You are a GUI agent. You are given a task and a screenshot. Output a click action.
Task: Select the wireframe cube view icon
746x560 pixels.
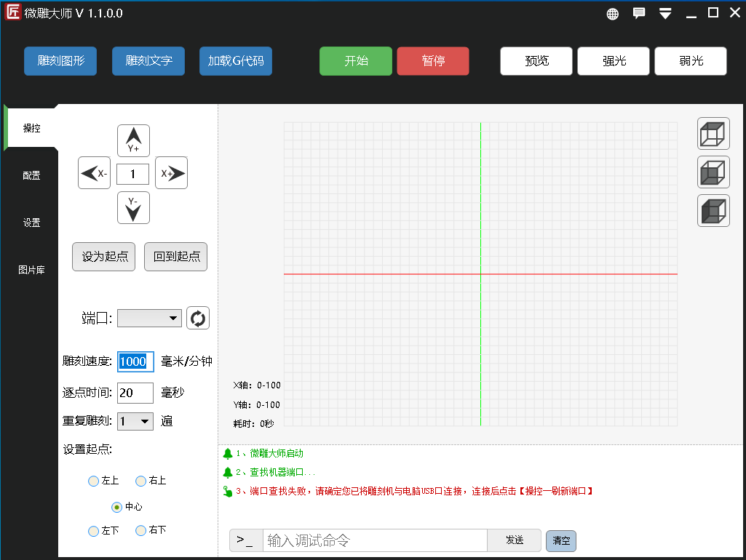(713, 135)
